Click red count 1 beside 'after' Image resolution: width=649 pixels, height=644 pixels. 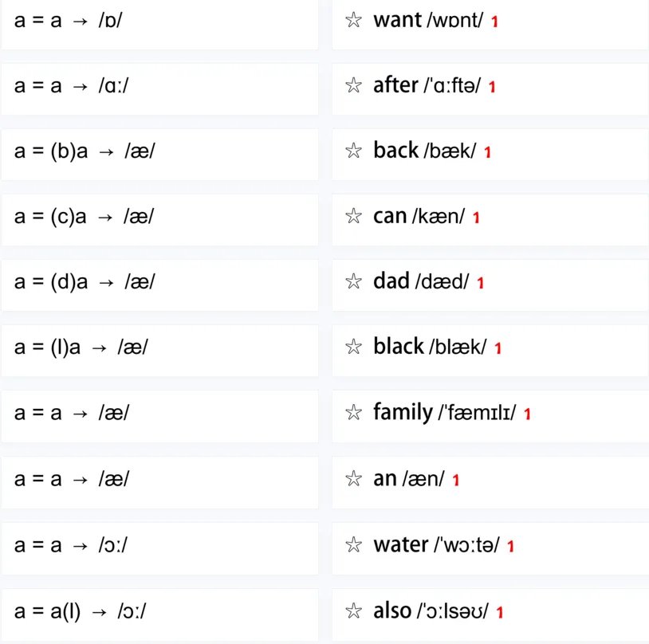tap(492, 87)
